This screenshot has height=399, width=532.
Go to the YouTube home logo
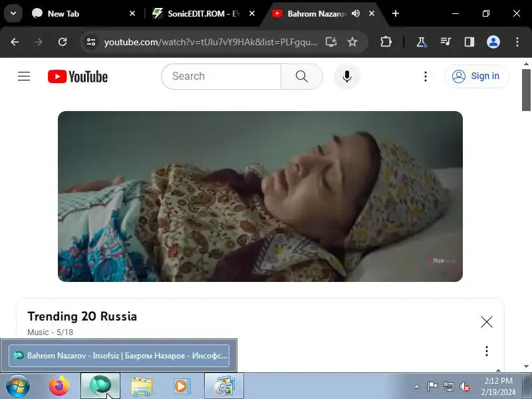[78, 76]
